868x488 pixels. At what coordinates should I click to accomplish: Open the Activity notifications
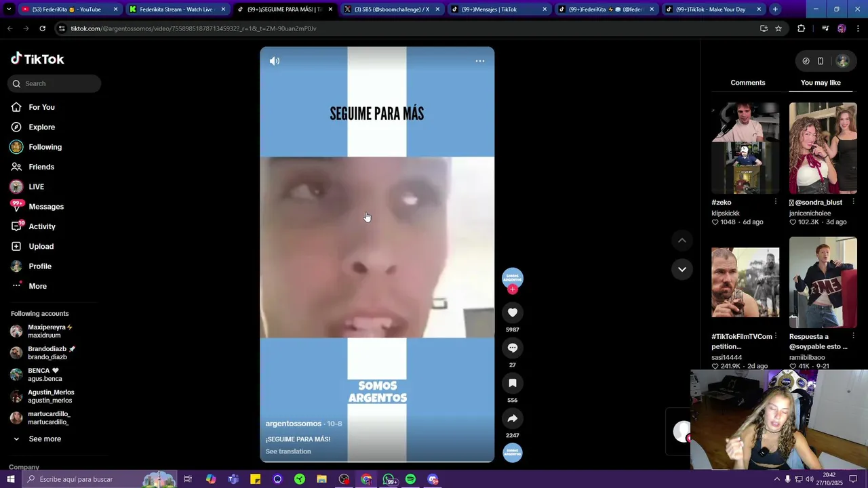click(42, 226)
